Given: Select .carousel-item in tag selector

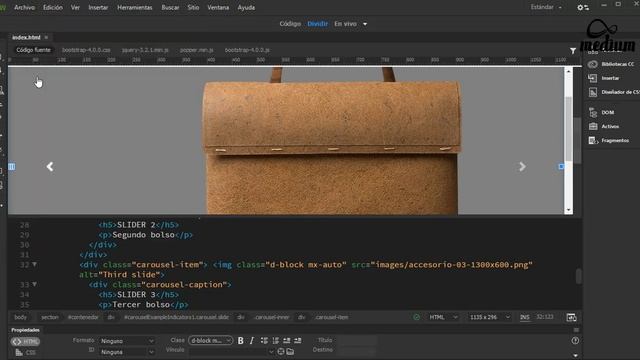Looking at the screenshot, I should click(331, 317).
